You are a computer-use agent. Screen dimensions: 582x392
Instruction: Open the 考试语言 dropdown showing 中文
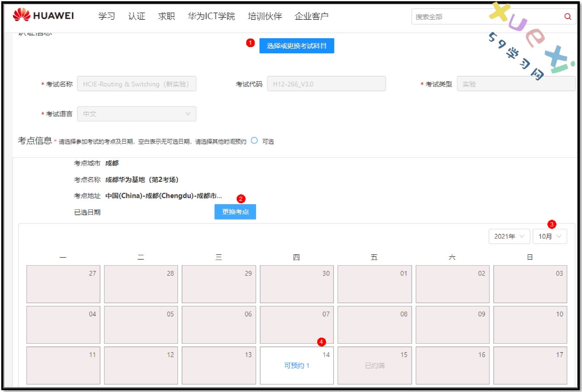point(137,114)
